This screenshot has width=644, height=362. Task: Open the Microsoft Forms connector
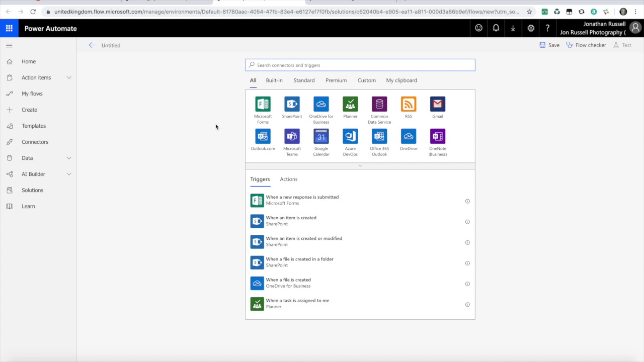(x=263, y=104)
